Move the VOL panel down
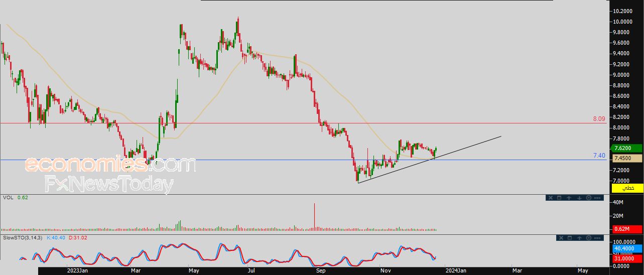This screenshot has height=275, width=644. point(579,198)
